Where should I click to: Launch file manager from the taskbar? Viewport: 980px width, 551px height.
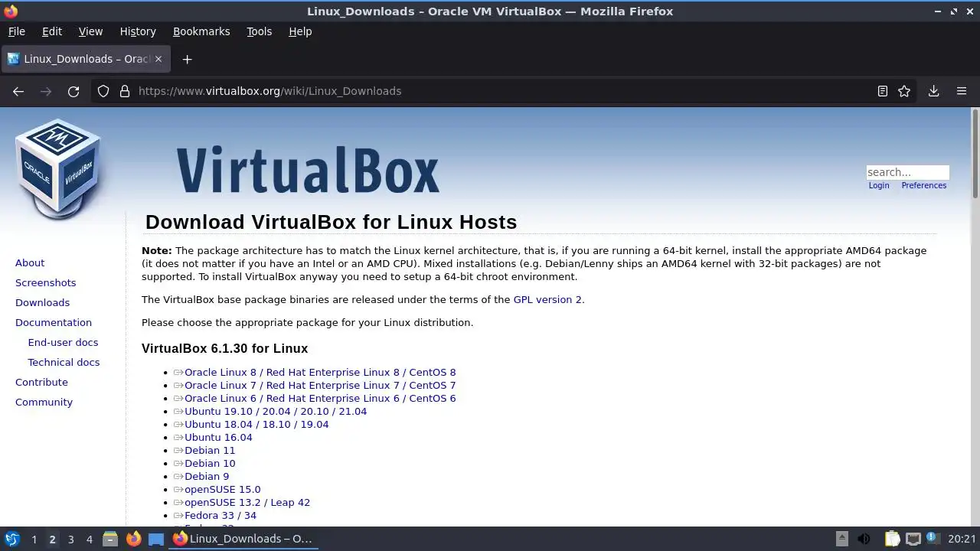point(110,539)
